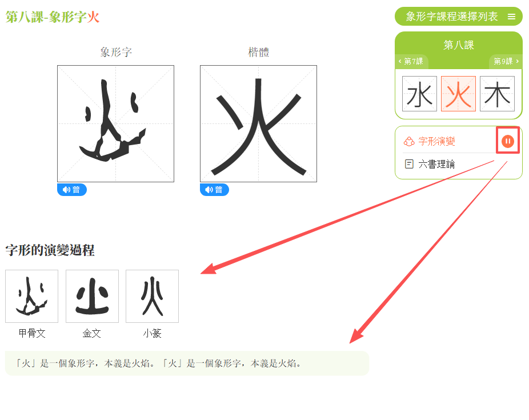Expand the 象形字課程選擇列表 dropdown
529x420 pixels.
pos(459,17)
